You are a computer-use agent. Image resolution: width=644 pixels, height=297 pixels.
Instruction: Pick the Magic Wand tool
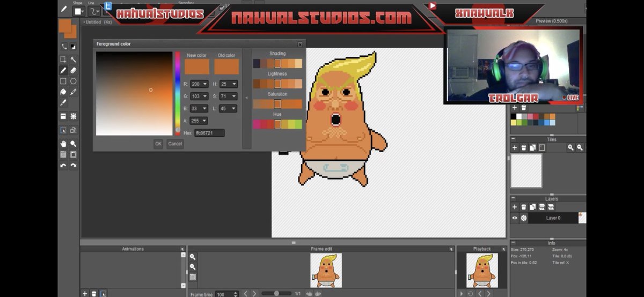(74, 59)
